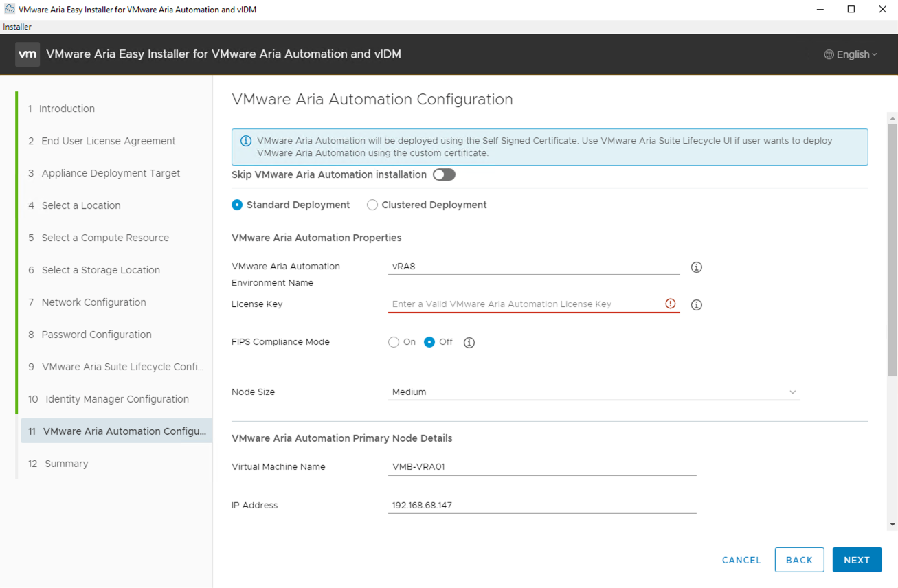The height and width of the screenshot is (588, 898).
Task: Click the Environment Name field containing vRA8
Action: (534, 267)
